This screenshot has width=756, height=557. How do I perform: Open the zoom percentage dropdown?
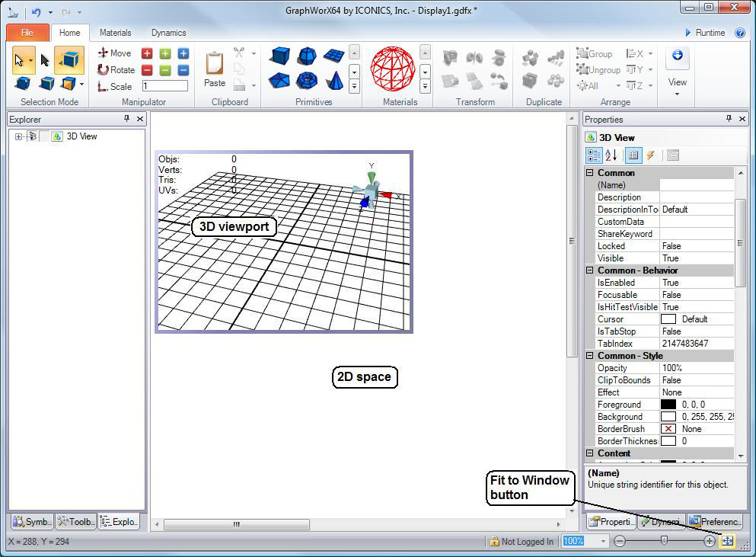[x=604, y=541]
